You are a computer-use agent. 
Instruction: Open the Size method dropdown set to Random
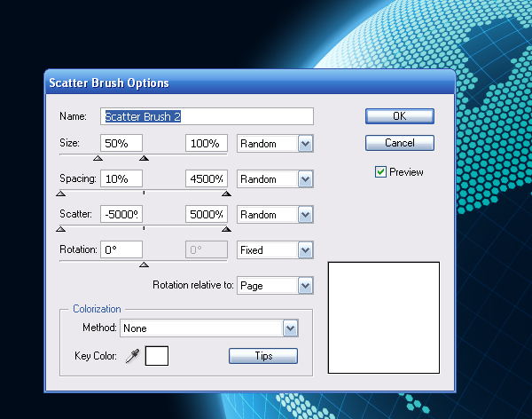point(275,144)
